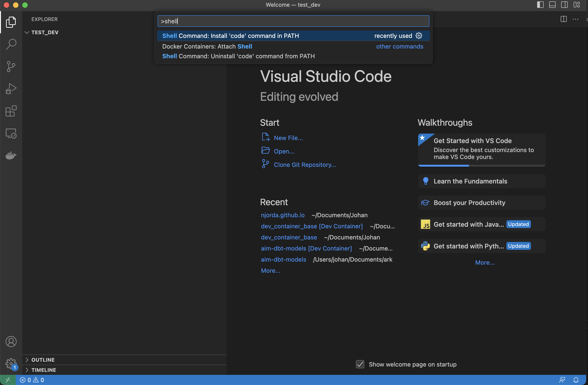Open the Source Control view
The height and width of the screenshot is (385, 588).
pos(11,66)
